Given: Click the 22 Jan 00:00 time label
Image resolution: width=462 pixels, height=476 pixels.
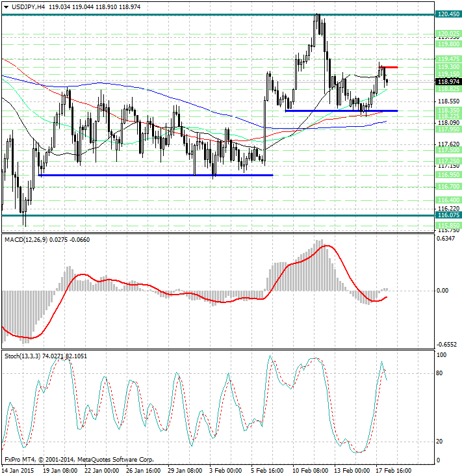Looking at the screenshot, I should click(101, 471).
